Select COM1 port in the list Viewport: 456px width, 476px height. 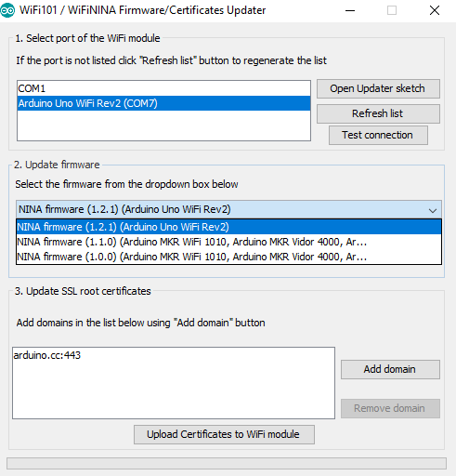(x=163, y=88)
